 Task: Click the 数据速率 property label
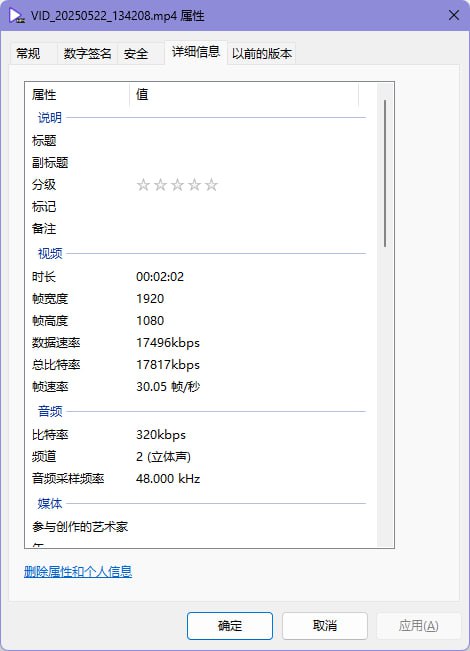56,343
